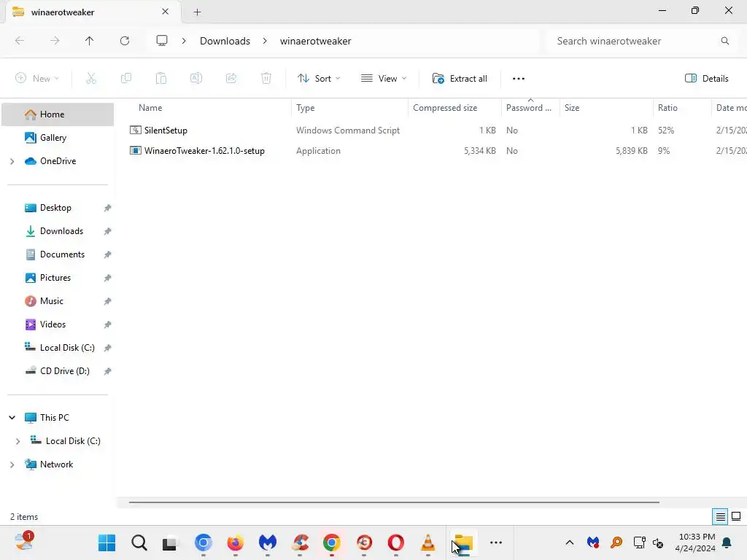Screen dimensions: 747x560
Task: Open Malwarebytes from the taskbar
Action: pos(267,542)
